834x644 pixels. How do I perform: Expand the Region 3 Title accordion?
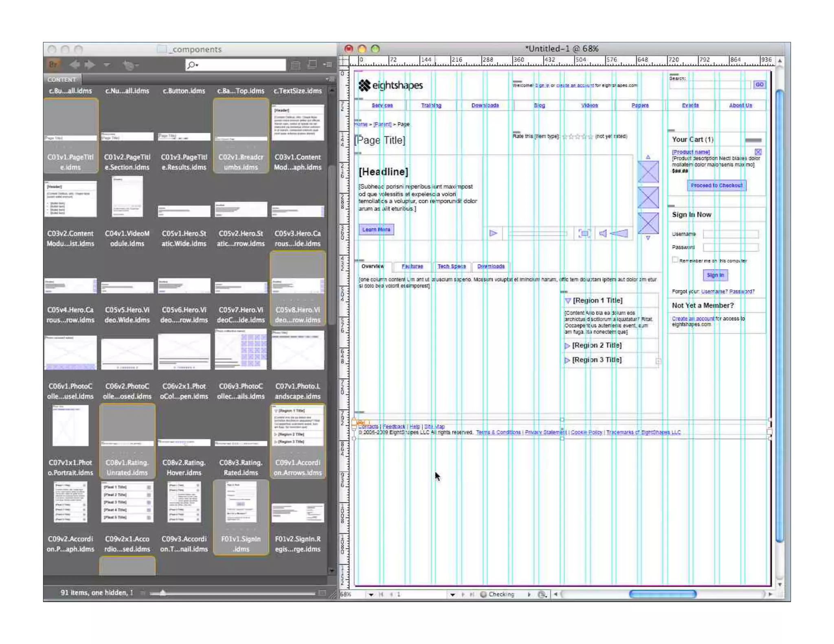point(567,360)
